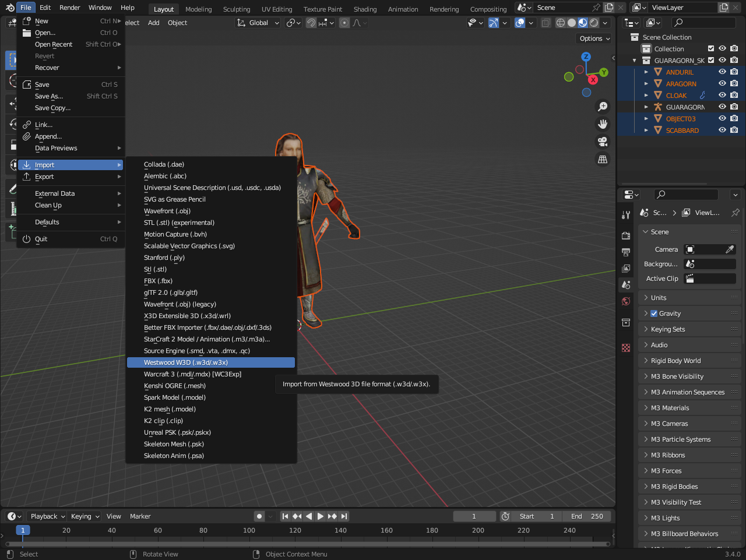
Task: Click the pan hand icon in viewport
Action: pyautogui.click(x=603, y=124)
